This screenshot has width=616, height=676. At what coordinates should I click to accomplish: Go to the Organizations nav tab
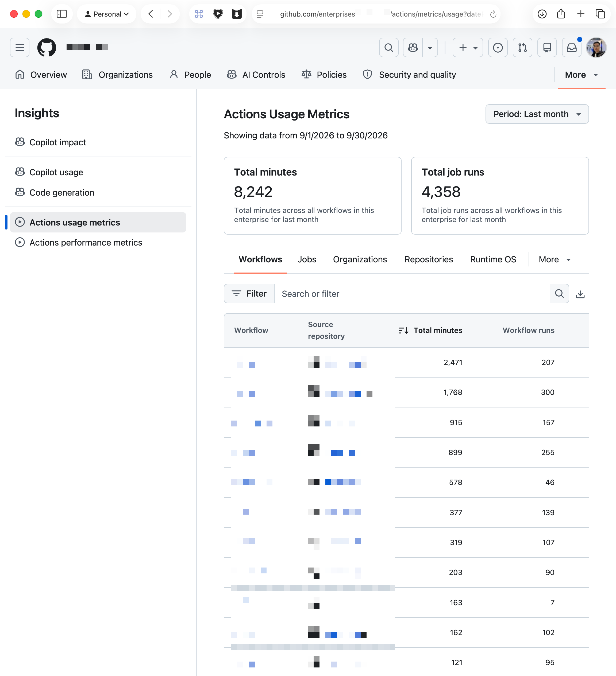[x=117, y=75]
